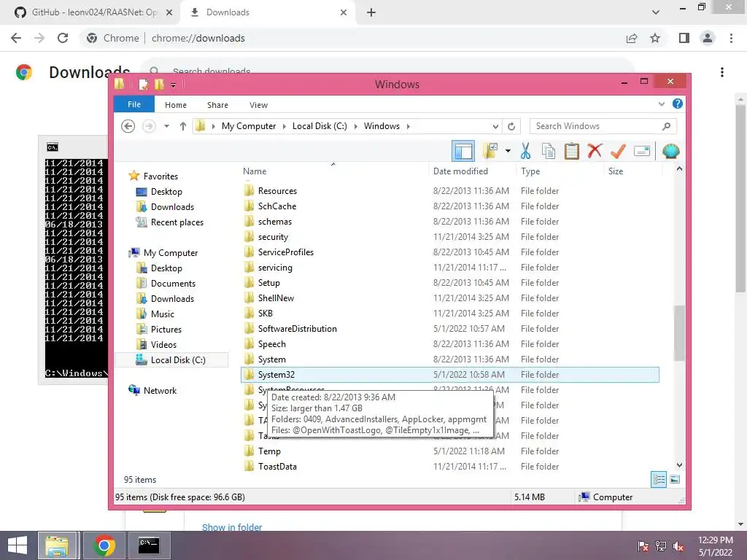Screen dimensions: 747x560
Task: Sort by Size column header
Action: (x=616, y=171)
